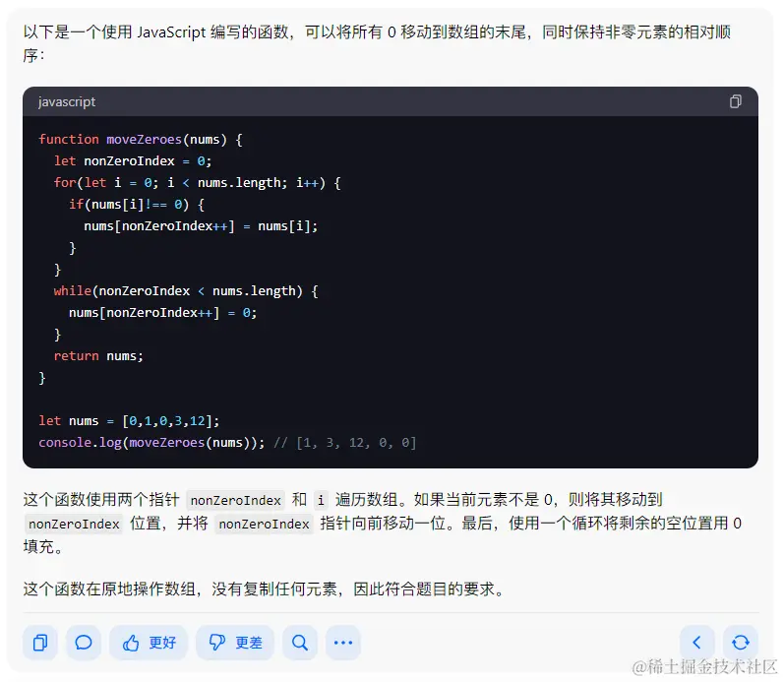784x682 pixels.
Task: Click the for loop line of code
Action: [197, 183]
